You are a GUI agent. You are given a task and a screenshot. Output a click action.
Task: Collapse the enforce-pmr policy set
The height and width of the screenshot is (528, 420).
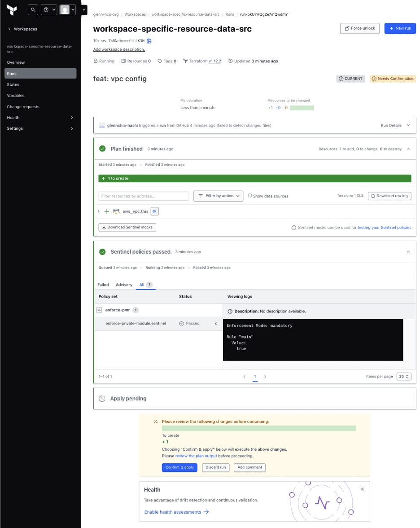click(x=99, y=310)
